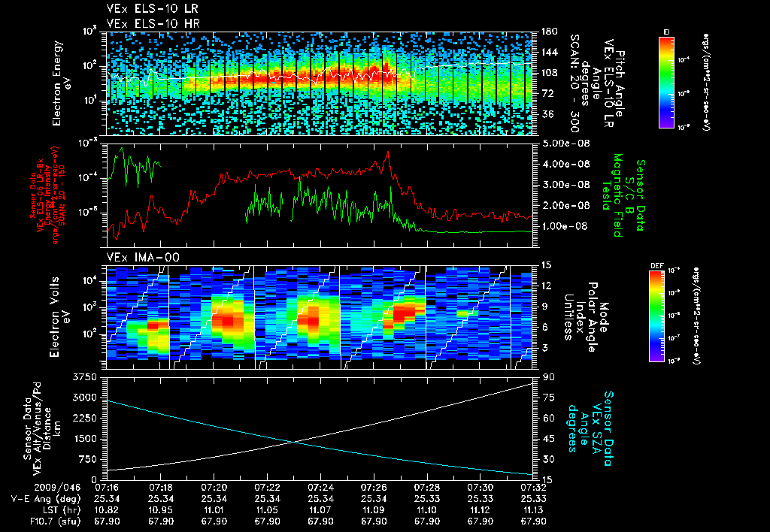Select the "VEx ELS-10 LR" title text
Image resolution: width=770 pixels, height=532 pixels.
point(153,9)
